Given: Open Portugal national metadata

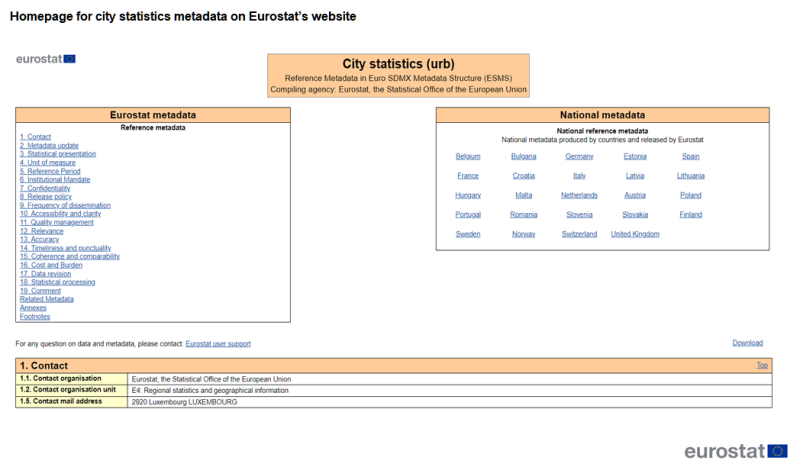Looking at the screenshot, I should (x=468, y=215).
